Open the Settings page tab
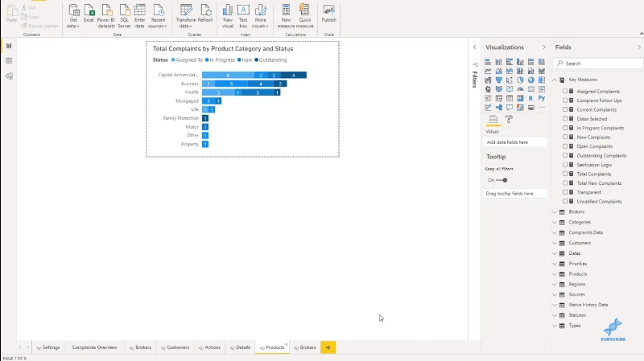This screenshot has height=361, width=644. (48, 347)
